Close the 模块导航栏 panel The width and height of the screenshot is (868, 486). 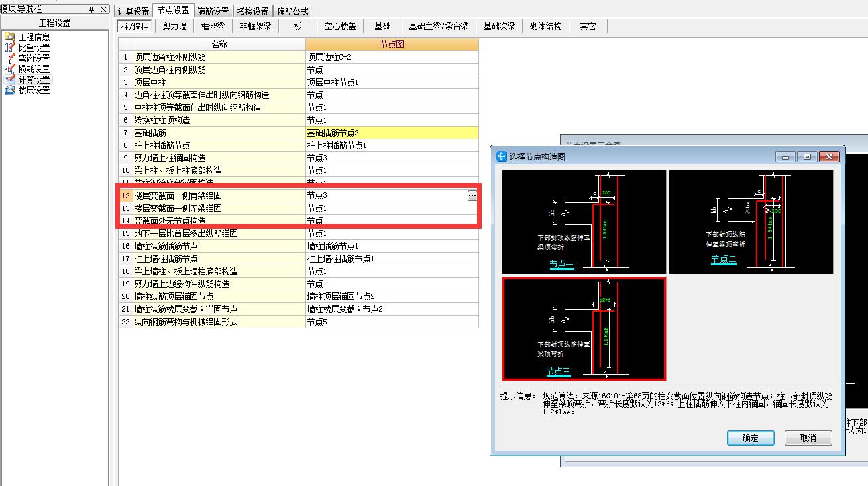(x=103, y=9)
